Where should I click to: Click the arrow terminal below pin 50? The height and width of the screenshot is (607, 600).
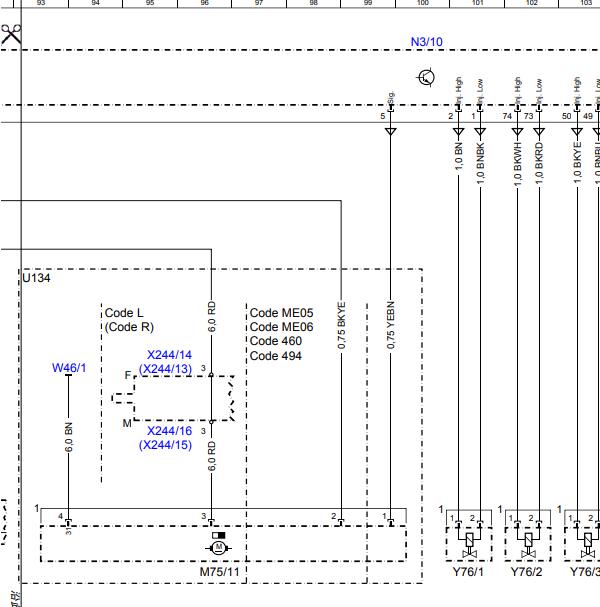pos(577,132)
